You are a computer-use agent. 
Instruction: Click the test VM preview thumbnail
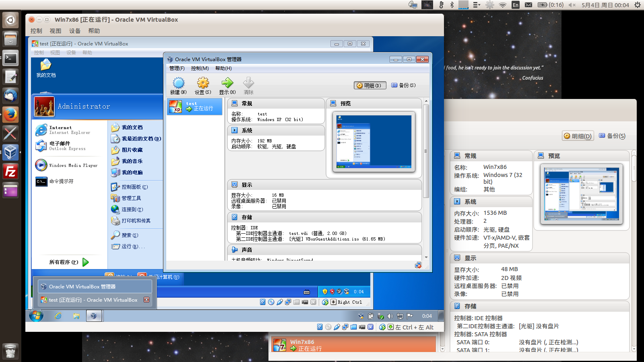[x=374, y=142]
